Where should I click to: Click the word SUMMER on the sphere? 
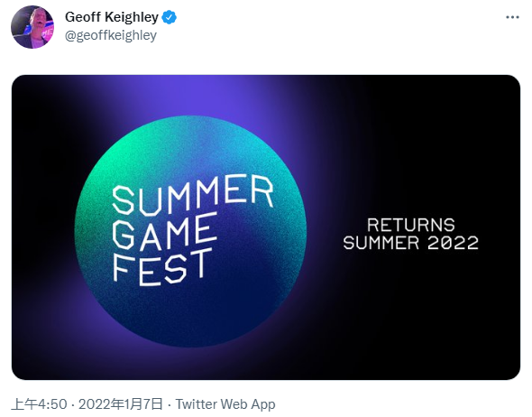click(x=192, y=196)
